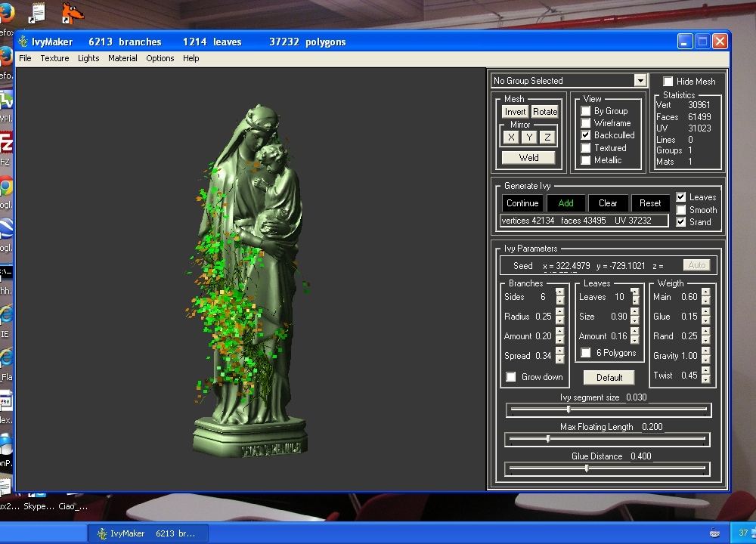Open the FileZilla desktop icon
The width and height of the screenshot is (756, 544).
coord(6,144)
